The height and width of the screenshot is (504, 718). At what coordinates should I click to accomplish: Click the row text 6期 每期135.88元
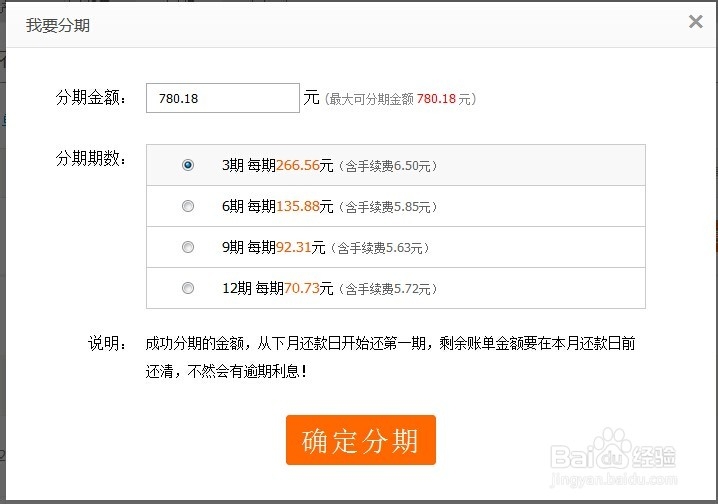pos(277,206)
